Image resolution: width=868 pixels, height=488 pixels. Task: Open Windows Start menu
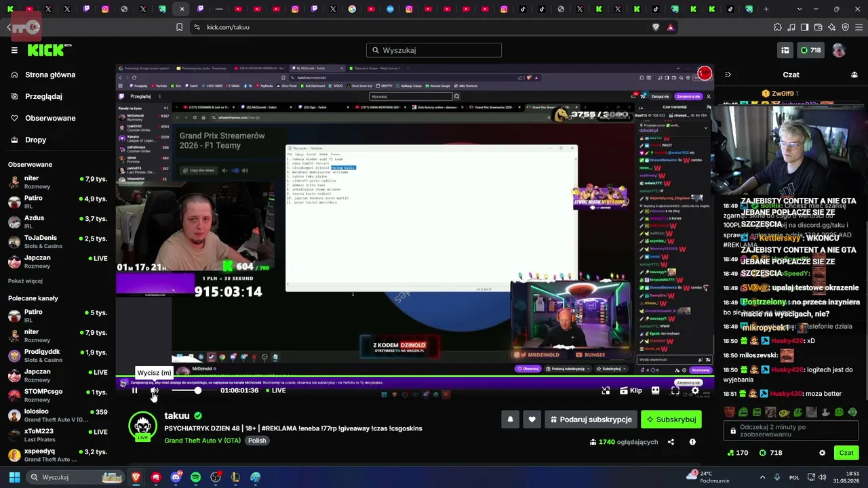click(14, 477)
